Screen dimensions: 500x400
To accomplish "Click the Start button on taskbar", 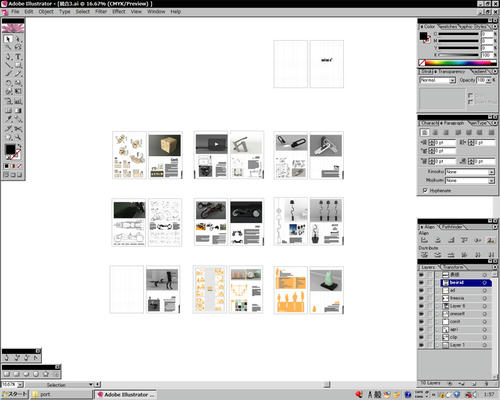I will click(x=15, y=394).
